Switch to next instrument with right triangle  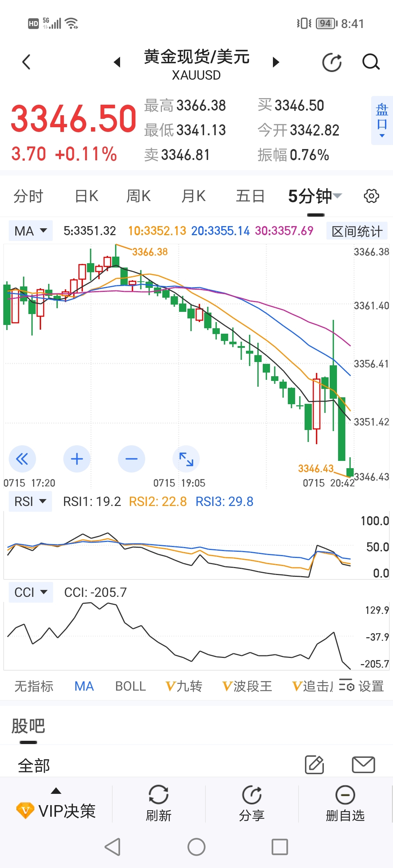point(276,62)
